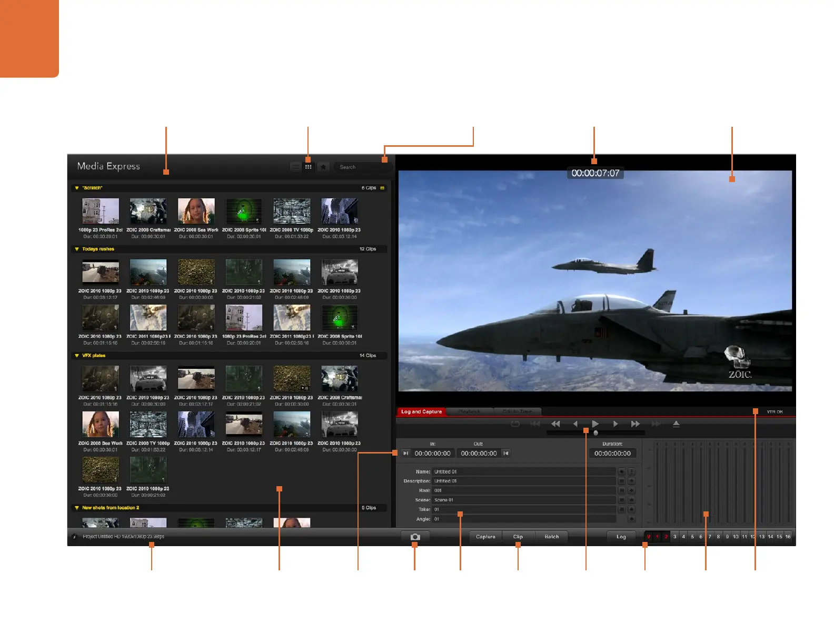Click the Search field
The width and height of the screenshot is (834, 644).
pos(363,167)
